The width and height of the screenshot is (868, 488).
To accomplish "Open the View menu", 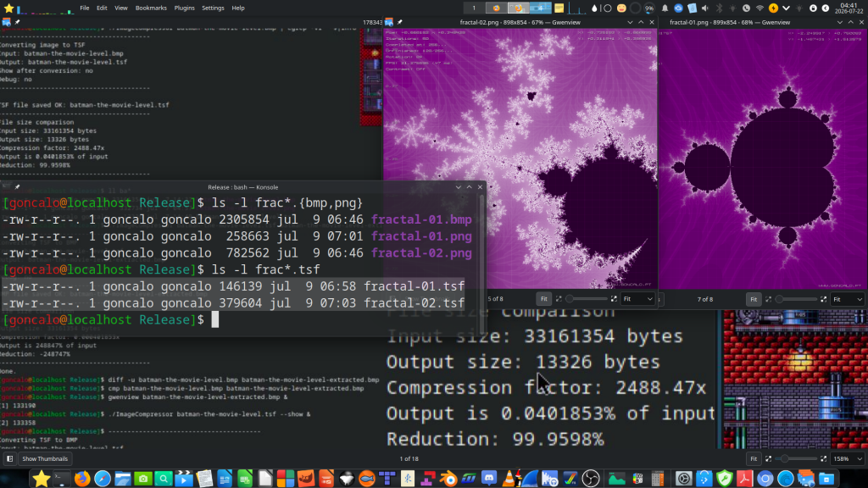I will pyautogui.click(x=120, y=8).
